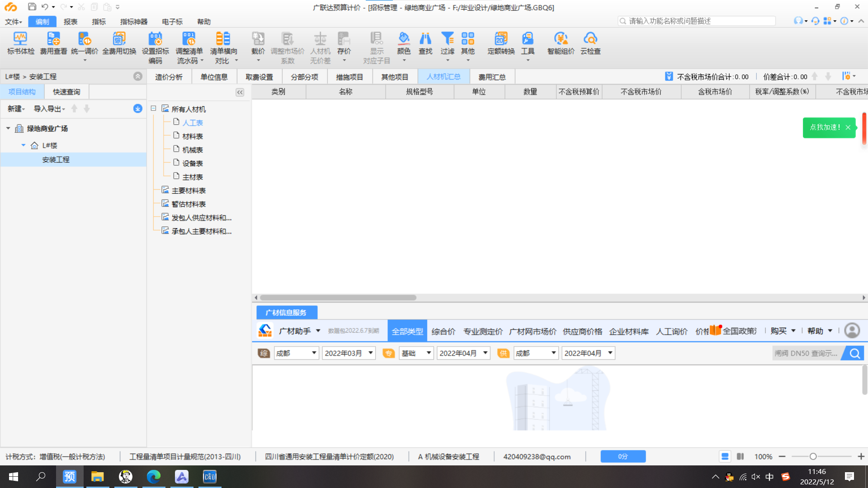The image size is (868, 488).
Task: Click the zoom out minus button
Action: (782, 456)
